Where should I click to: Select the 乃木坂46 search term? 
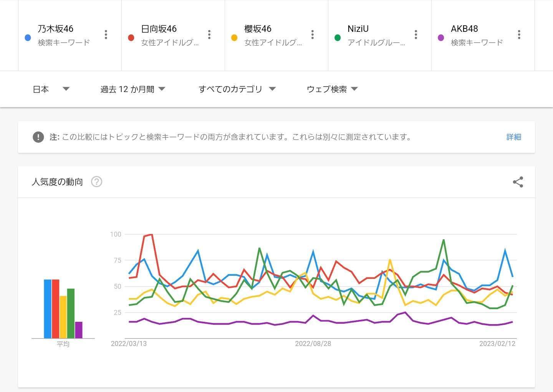pyautogui.click(x=56, y=29)
